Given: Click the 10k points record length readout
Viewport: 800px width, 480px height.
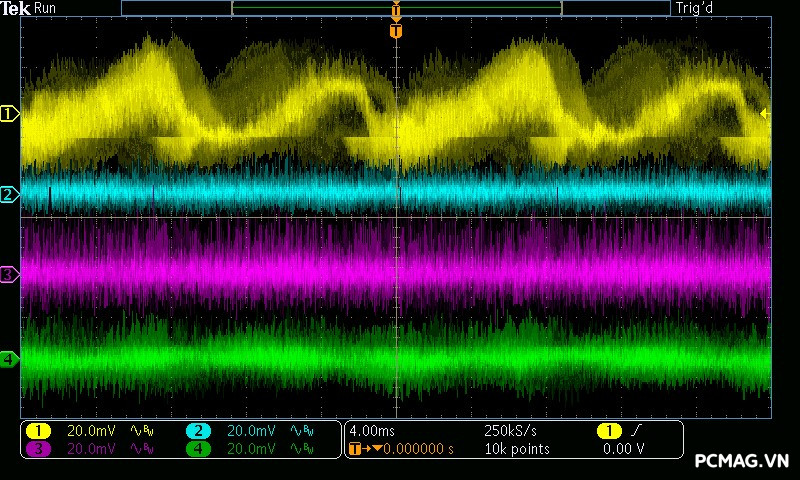Looking at the screenshot, I should click(516, 449).
